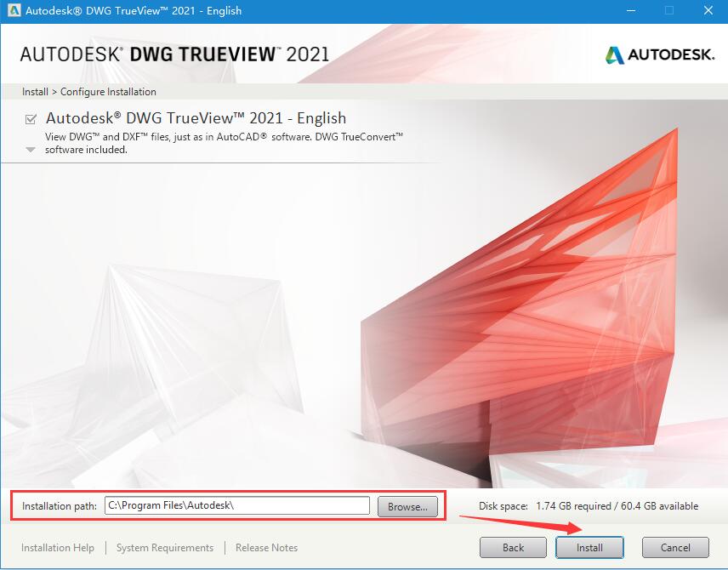Open the System Requirements link
728x570 pixels.
(165, 548)
